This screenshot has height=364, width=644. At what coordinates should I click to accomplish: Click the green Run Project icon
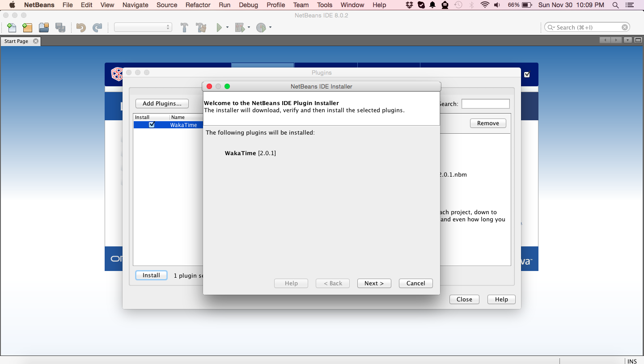pos(219,28)
